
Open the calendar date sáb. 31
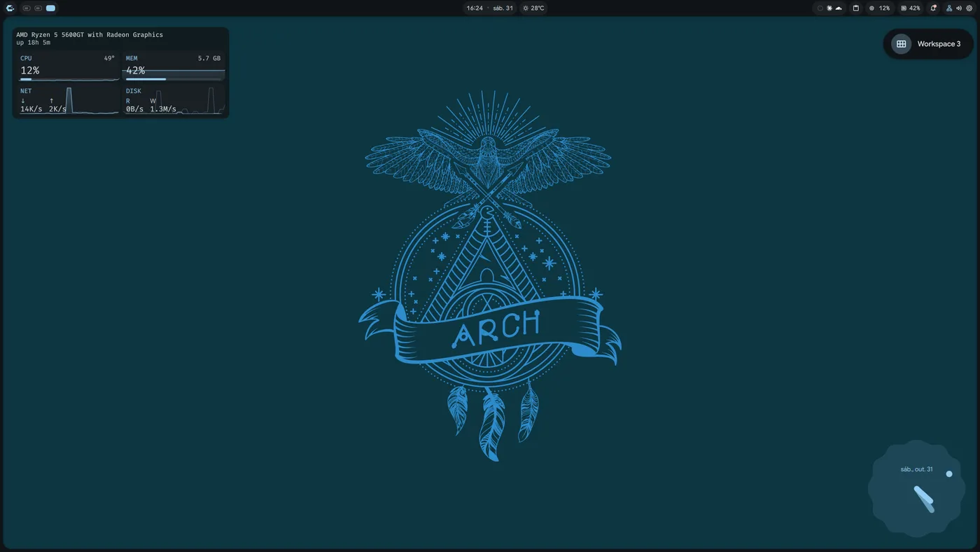pos(503,8)
